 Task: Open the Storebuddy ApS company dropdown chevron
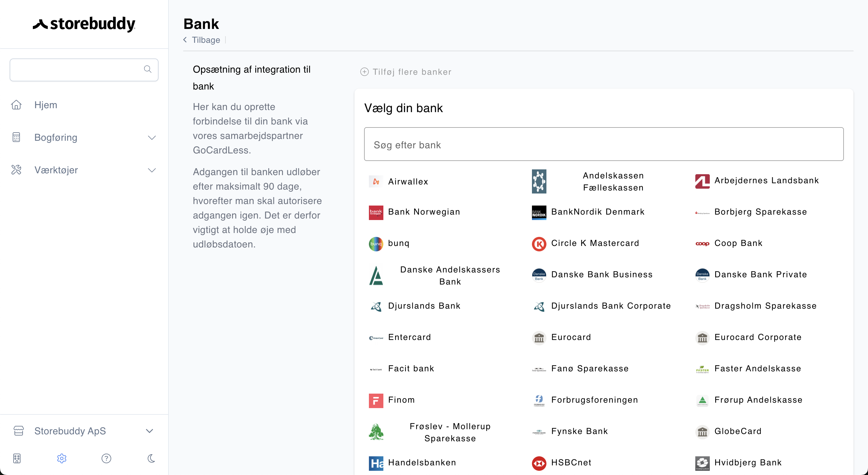pos(149,431)
